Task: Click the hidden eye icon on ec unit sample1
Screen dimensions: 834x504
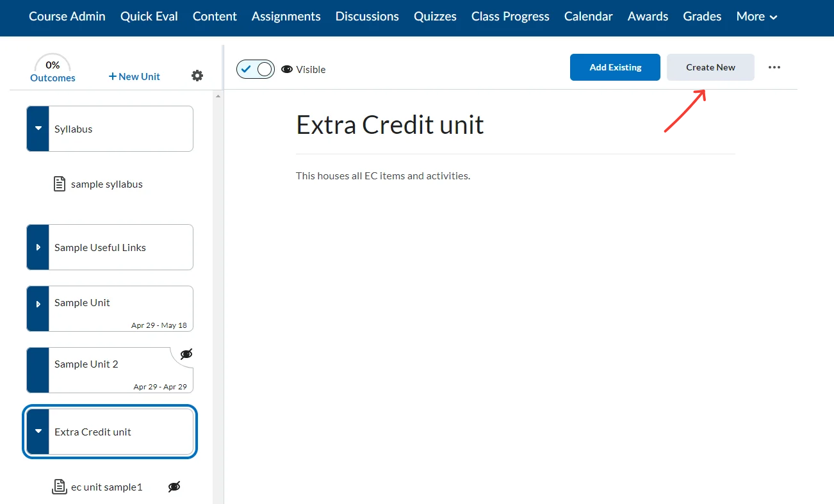Action: 174,487
